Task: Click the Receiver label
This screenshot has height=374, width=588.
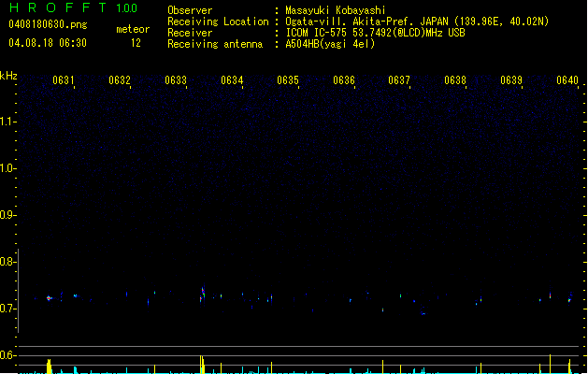Action: tap(190, 33)
